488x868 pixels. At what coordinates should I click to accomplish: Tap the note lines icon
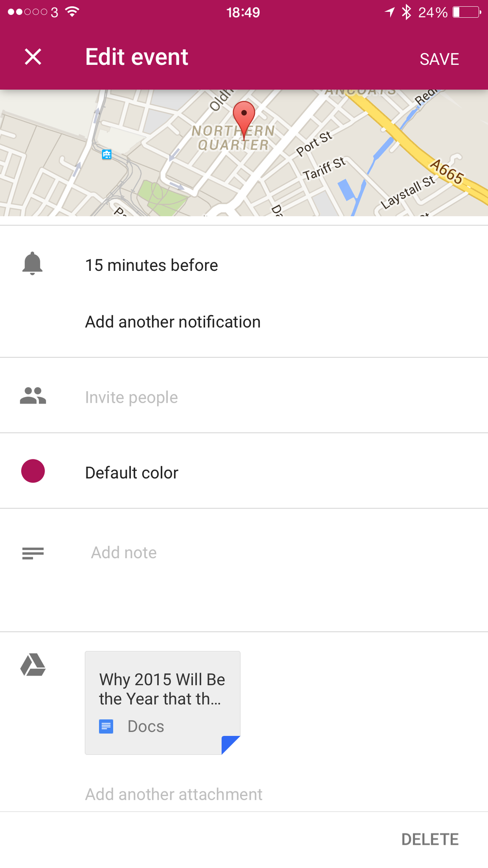pos(33,553)
